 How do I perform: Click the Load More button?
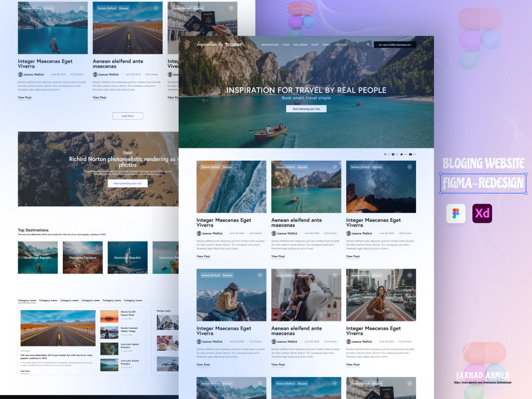coord(128,115)
